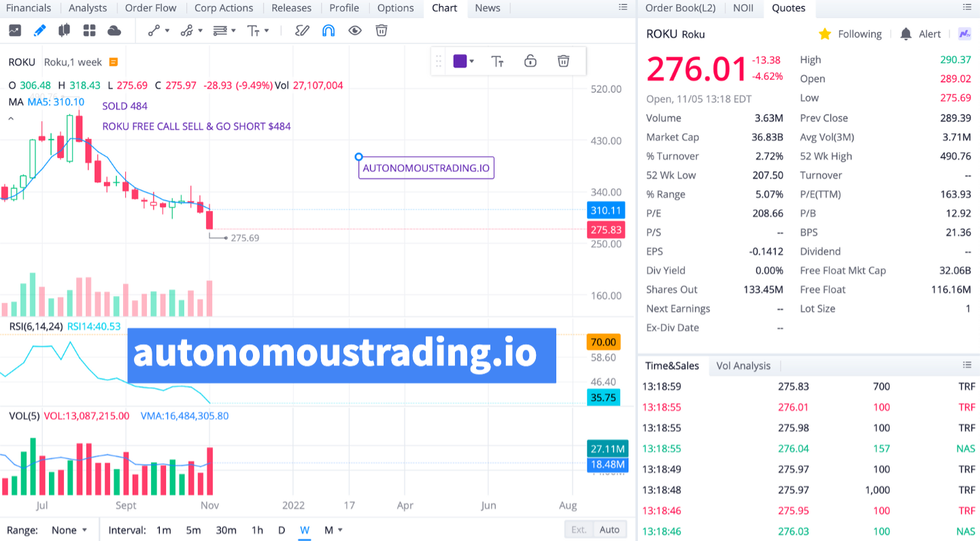Expand the trend line tool dropdown arrow

tap(167, 31)
